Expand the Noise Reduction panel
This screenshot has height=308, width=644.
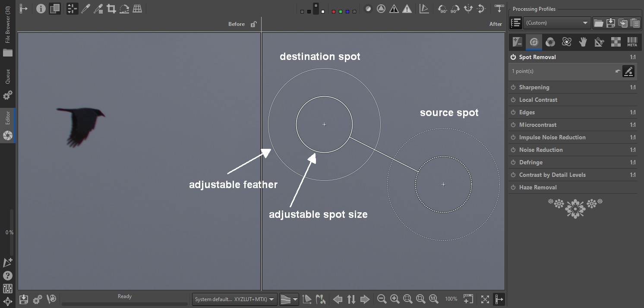click(x=540, y=150)
